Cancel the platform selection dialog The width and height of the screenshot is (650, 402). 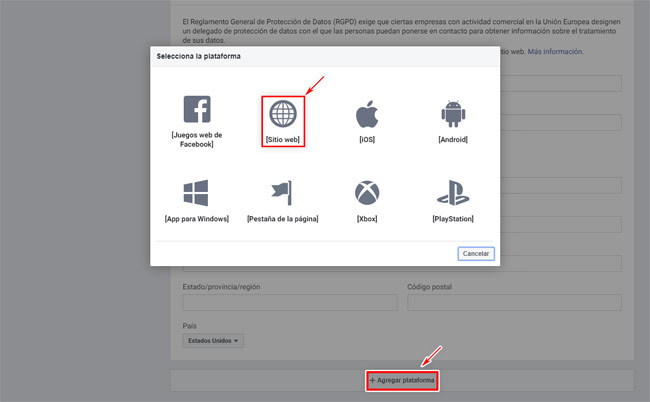point(476,254)
